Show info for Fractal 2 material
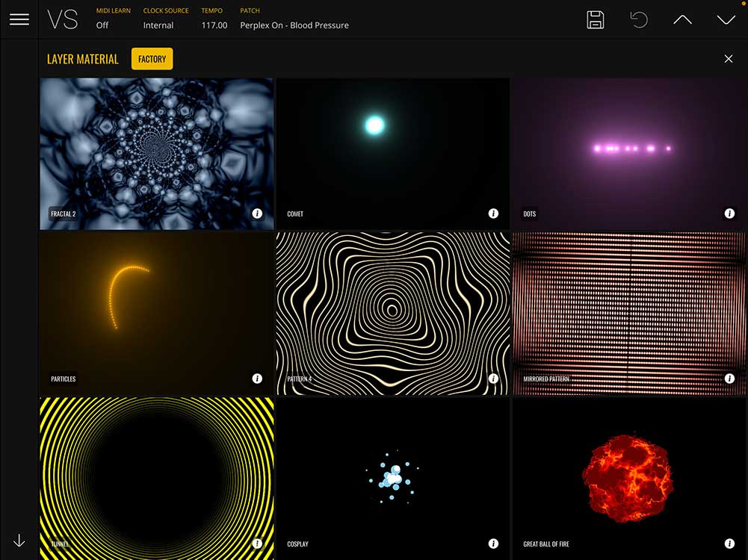 (257, 214)
